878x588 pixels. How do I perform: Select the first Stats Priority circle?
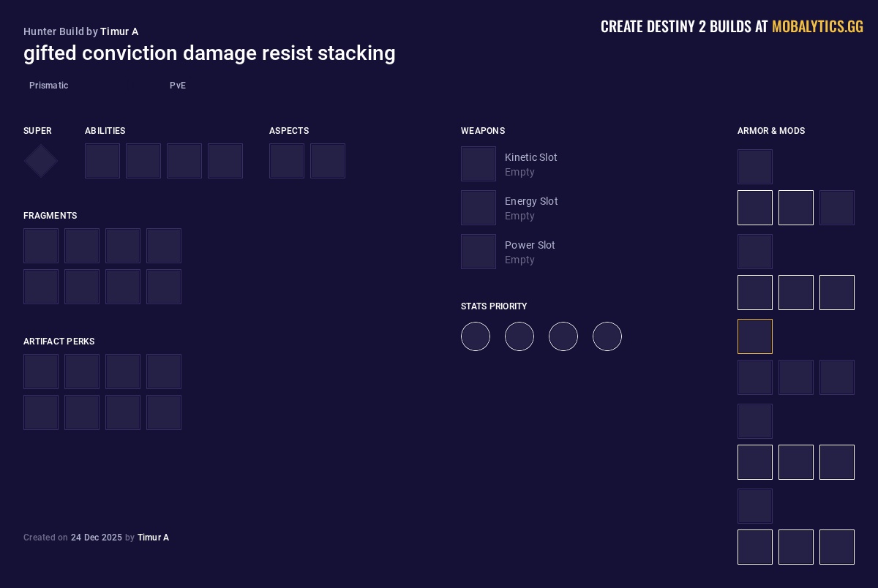click(476, 336)
